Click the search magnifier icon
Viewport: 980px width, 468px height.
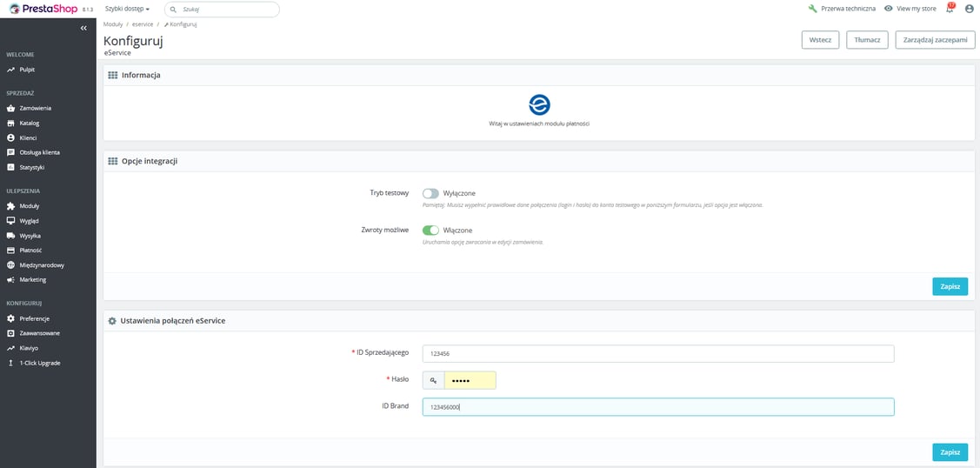(174, 10)
